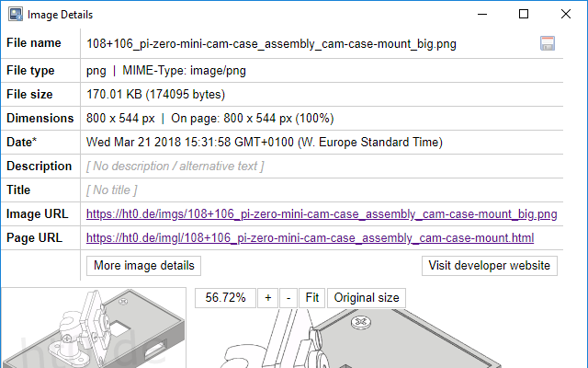Click the large image preview area

[x=395, y=340]
